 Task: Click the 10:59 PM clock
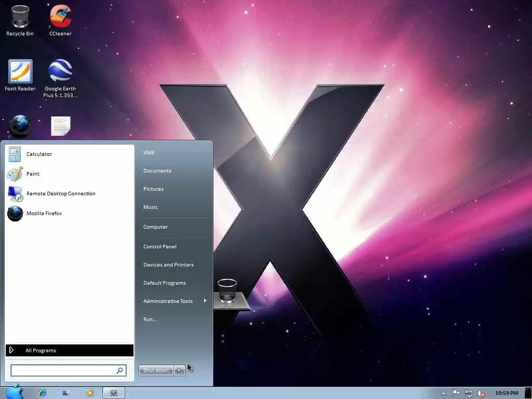(x=507, y=393)
